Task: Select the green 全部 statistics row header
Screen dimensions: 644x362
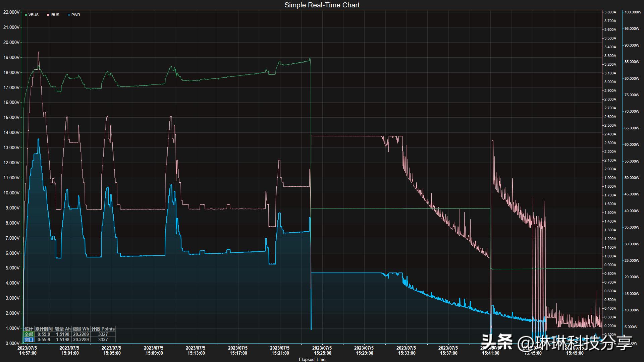Action: pos(29,334)
